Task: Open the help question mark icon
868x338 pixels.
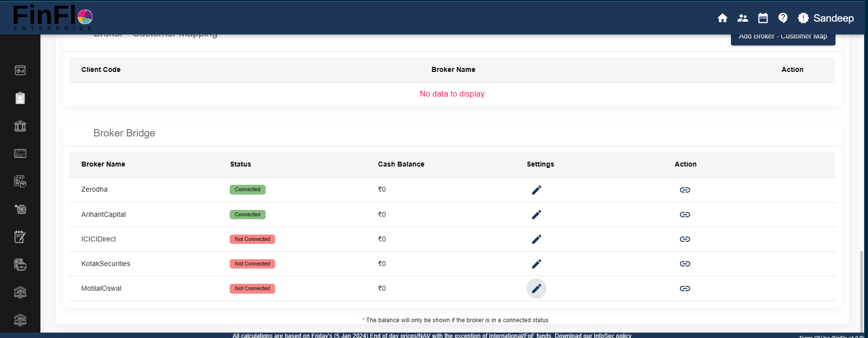Action: pyautogui.click(x=783, y=18)
